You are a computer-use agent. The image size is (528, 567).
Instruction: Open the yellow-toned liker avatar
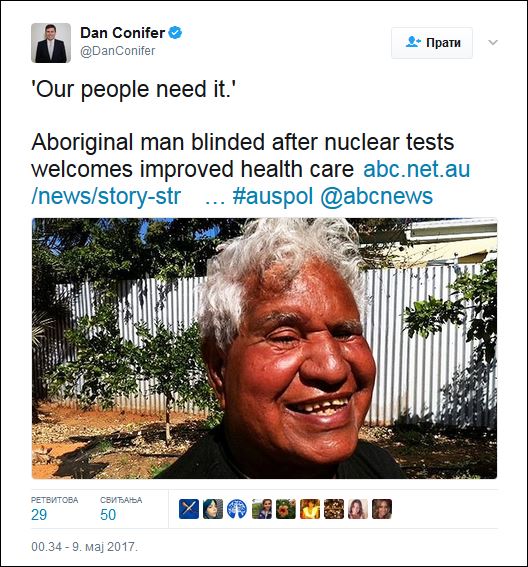click(x=310, y=509)
